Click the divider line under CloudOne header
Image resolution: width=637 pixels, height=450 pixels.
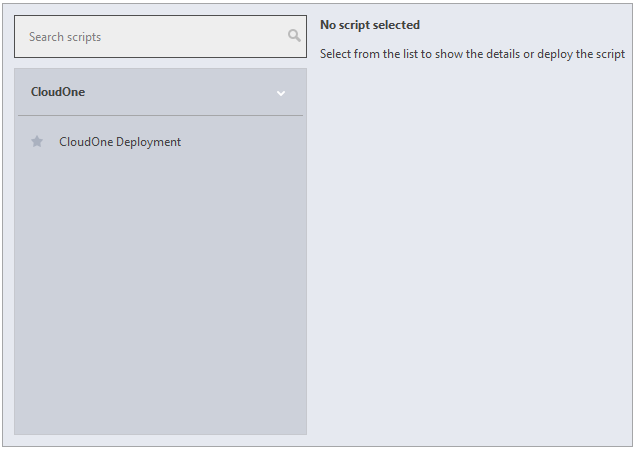[160, 116]
